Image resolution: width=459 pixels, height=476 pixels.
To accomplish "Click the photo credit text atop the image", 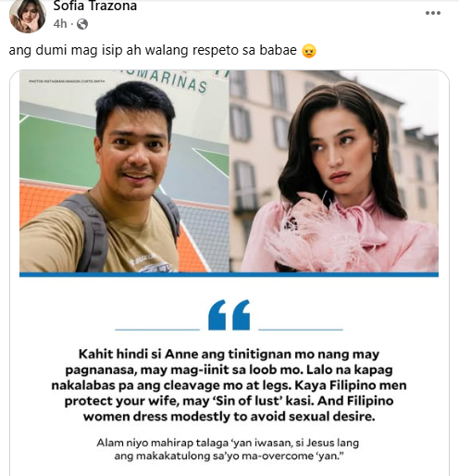I will click(67, 81).
